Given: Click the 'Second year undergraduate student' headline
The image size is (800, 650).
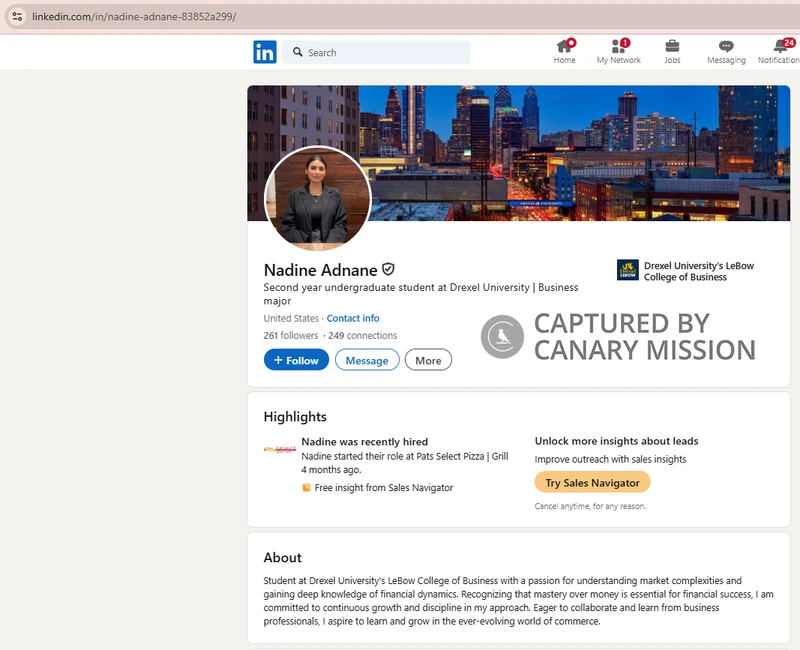Looking at the screenshot, I should (x=421, y=294).
